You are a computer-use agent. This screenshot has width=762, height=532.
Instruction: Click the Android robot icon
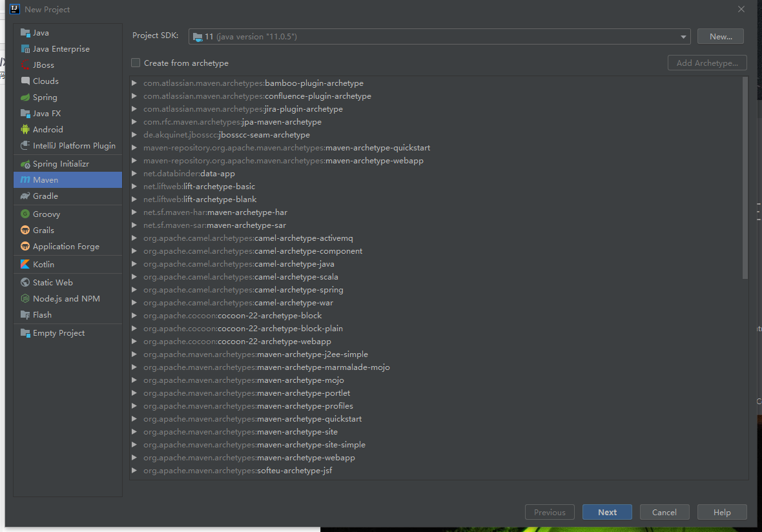click(x=25, y=129)
